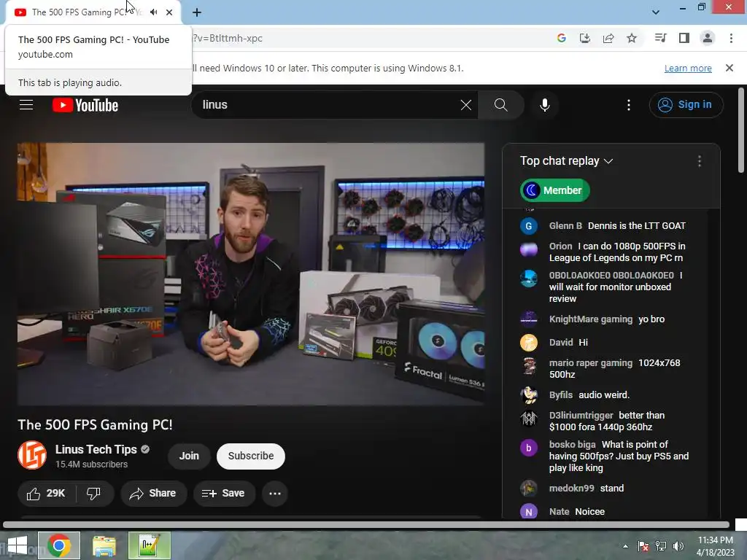
Task: Open the green notepad taskbar app
Action: (149, 545)
